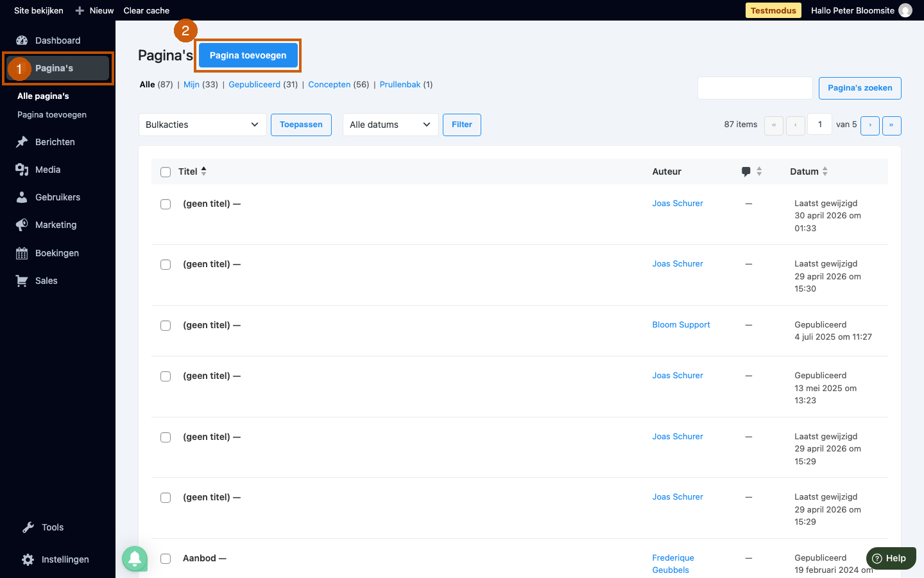Check the page dated 29 april 2026 15:30
Image resolution: width=924 pixels, height=578 pixels.
[166, 265]
